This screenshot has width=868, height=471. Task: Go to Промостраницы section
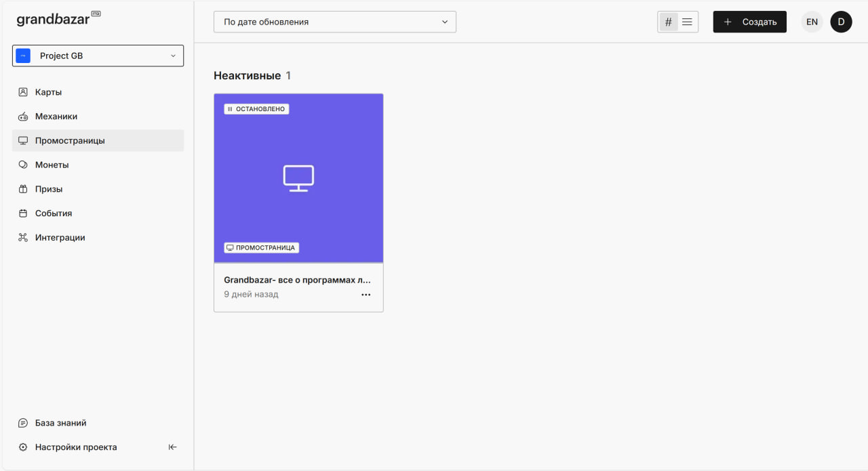70,141
